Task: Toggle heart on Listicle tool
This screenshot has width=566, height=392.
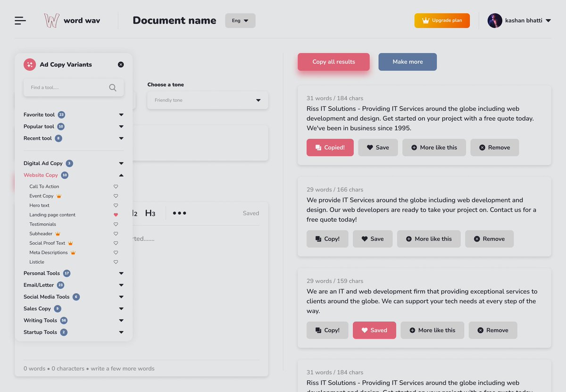Action: [116, 262]
